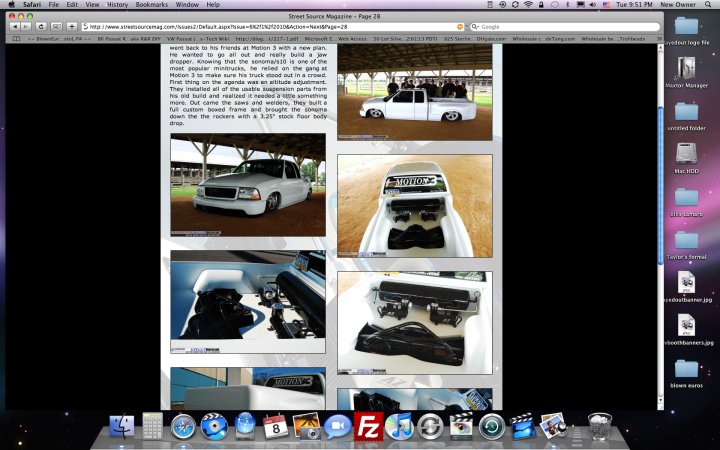
Task: Open iCal calendar from the dock
Action: tap(275, 427)
